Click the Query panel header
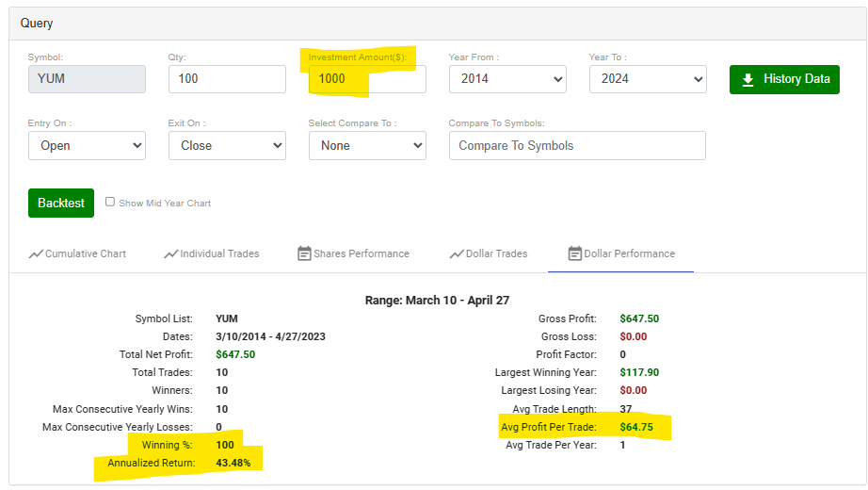 point(438,24)
